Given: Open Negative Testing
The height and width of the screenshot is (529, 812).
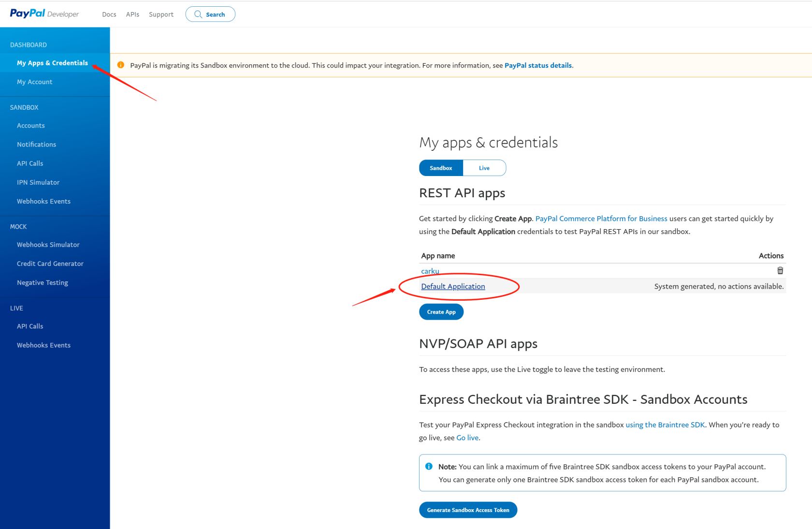Looking at the screenshot, I should click(x=43, y=282).
